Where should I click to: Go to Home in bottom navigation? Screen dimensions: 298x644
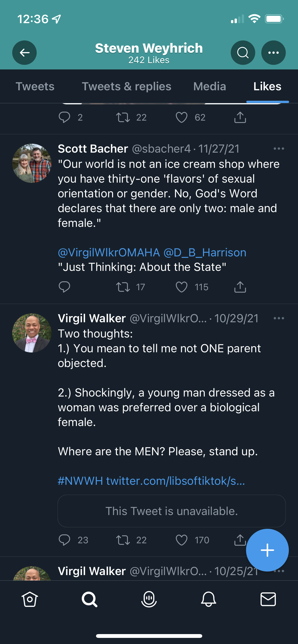30,599
